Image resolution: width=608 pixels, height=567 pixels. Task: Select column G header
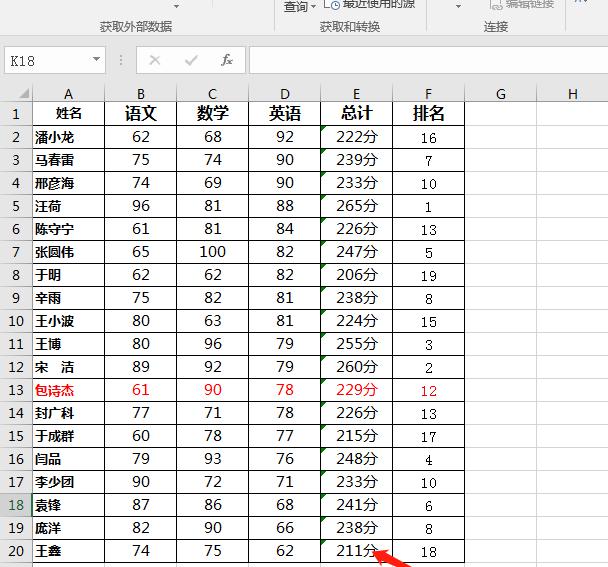point(501,94)
